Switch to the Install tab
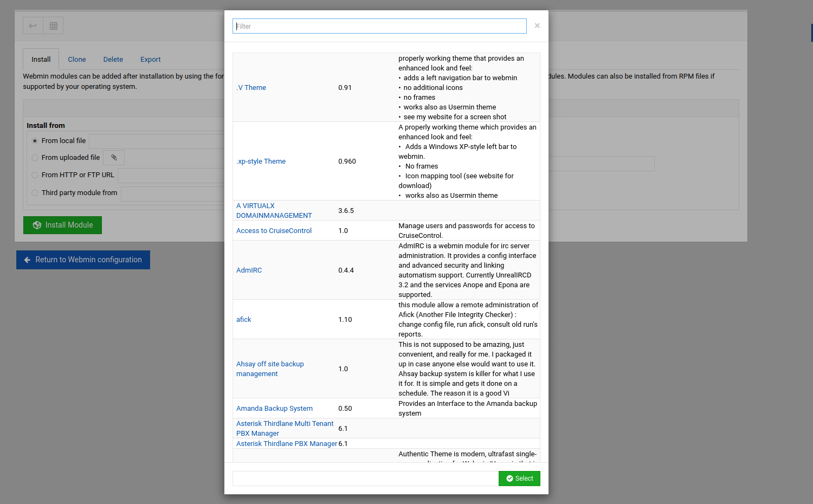Viewport: 813px width, 504px height. pos(41,60)
